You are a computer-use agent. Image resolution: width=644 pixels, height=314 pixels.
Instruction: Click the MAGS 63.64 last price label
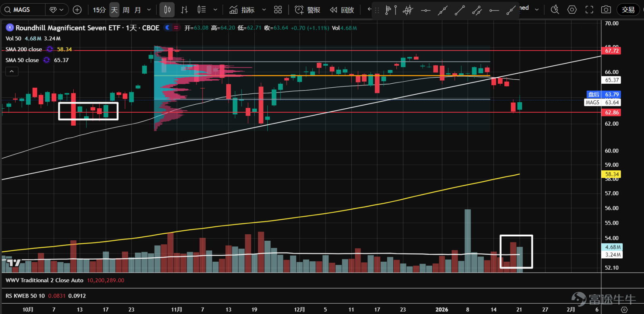pyautogui.click(x=603, y=102)
